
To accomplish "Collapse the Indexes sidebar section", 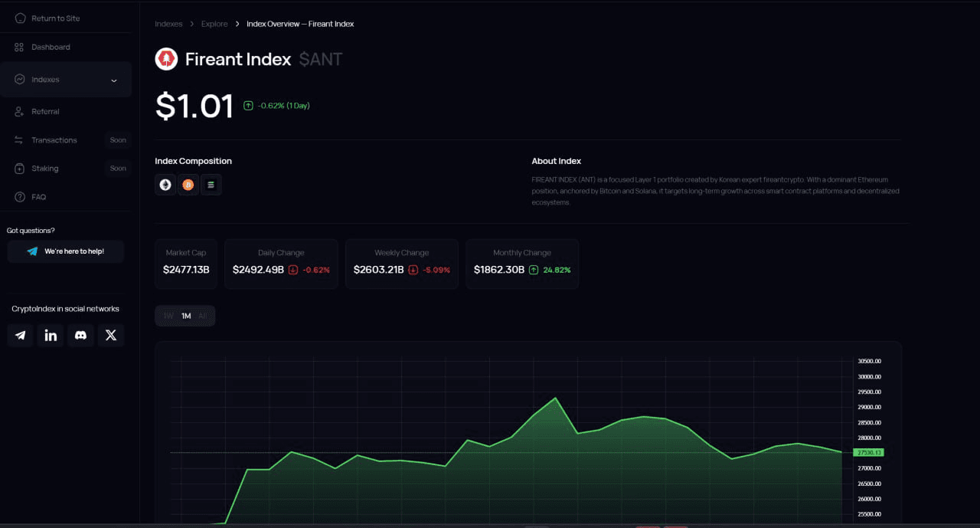I will (113, 79).
